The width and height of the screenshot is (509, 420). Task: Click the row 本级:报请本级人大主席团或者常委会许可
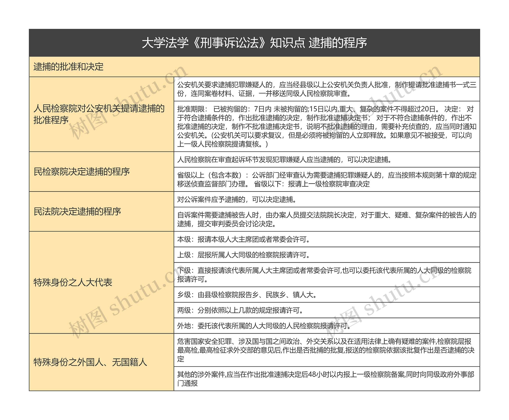(x=327, y=239)
